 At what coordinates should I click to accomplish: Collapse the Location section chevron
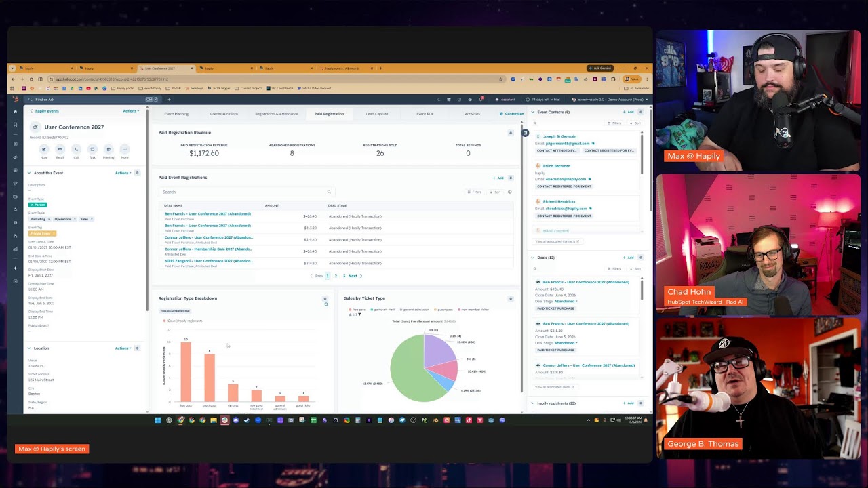click(29, 348)
